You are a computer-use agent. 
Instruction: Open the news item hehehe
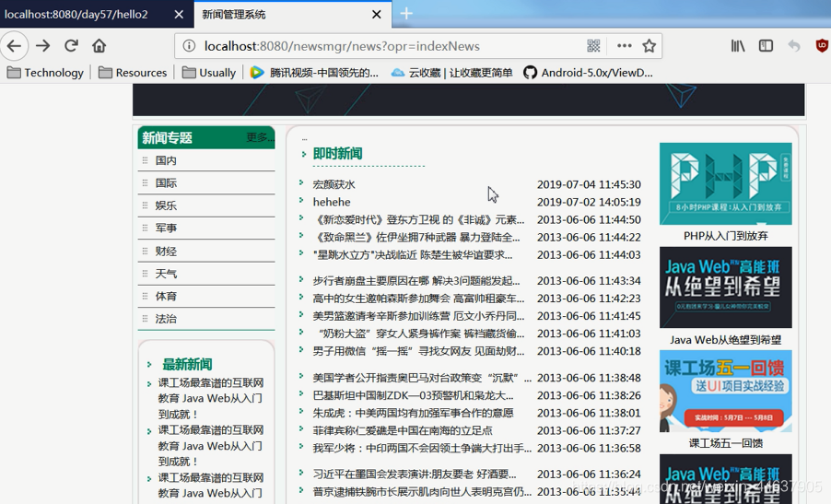tap(332, 202)
